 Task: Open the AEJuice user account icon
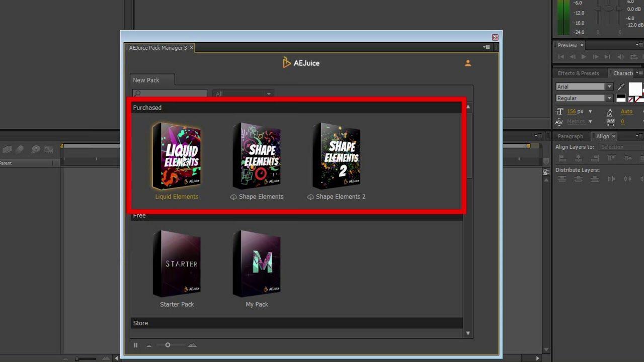(468, 63)
